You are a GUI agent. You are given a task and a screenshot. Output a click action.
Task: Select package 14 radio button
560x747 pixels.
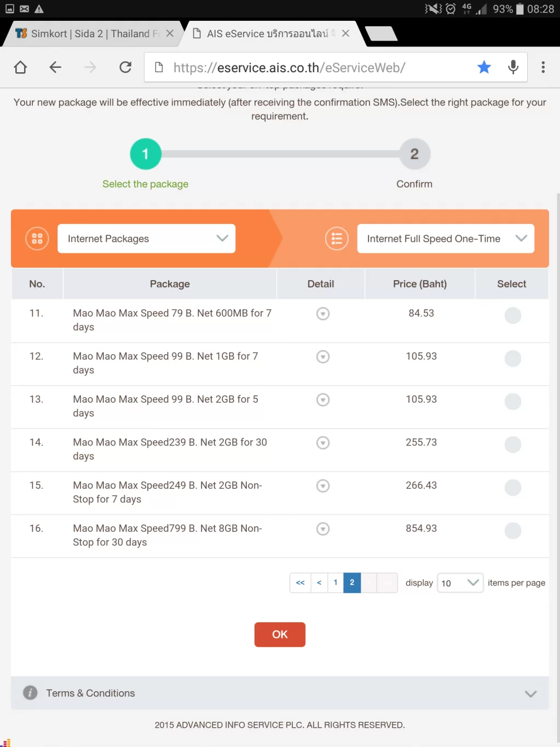[512, 444]
